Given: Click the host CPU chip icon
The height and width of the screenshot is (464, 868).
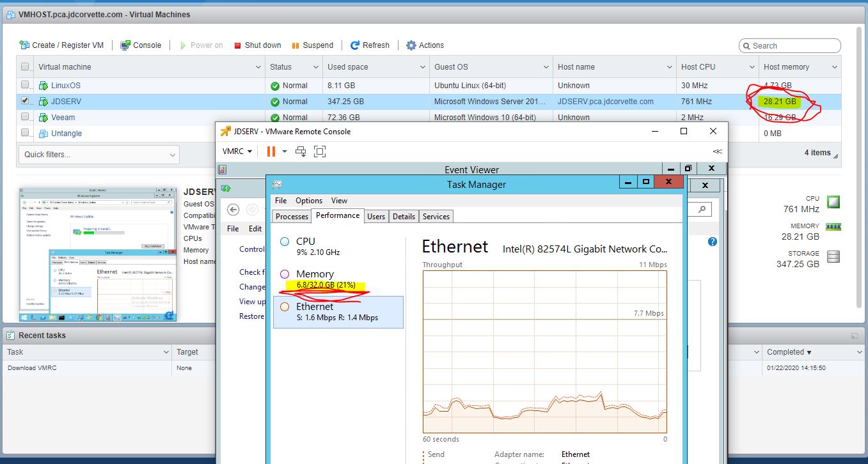Looking at the screenshot, I should [x=833, y=202].
